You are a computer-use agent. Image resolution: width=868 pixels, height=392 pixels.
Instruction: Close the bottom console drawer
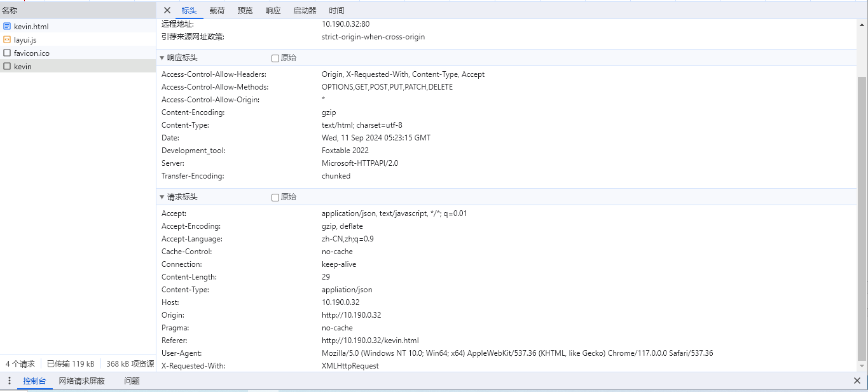tap(857, 381)
